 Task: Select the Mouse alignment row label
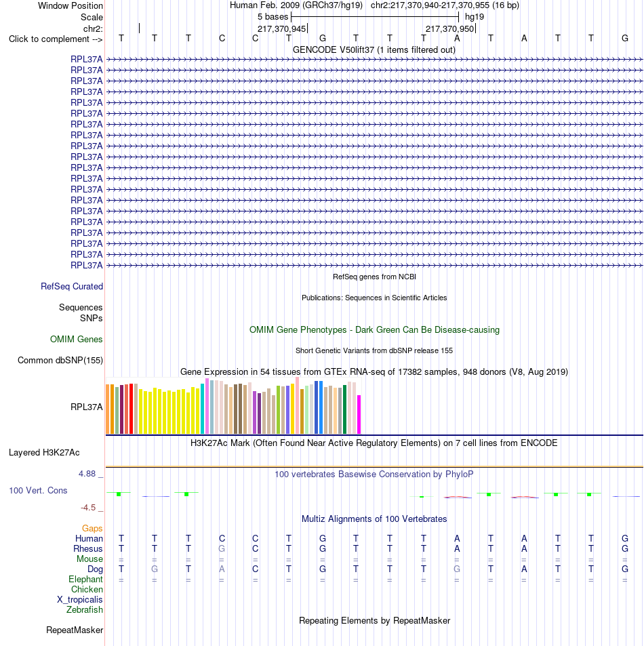click(90, 559)
